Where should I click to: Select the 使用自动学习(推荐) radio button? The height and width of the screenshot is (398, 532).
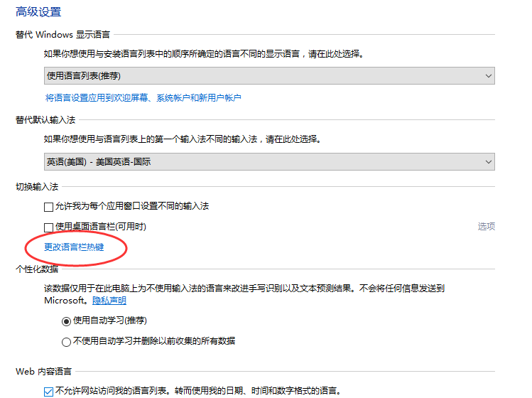point(67,321)
